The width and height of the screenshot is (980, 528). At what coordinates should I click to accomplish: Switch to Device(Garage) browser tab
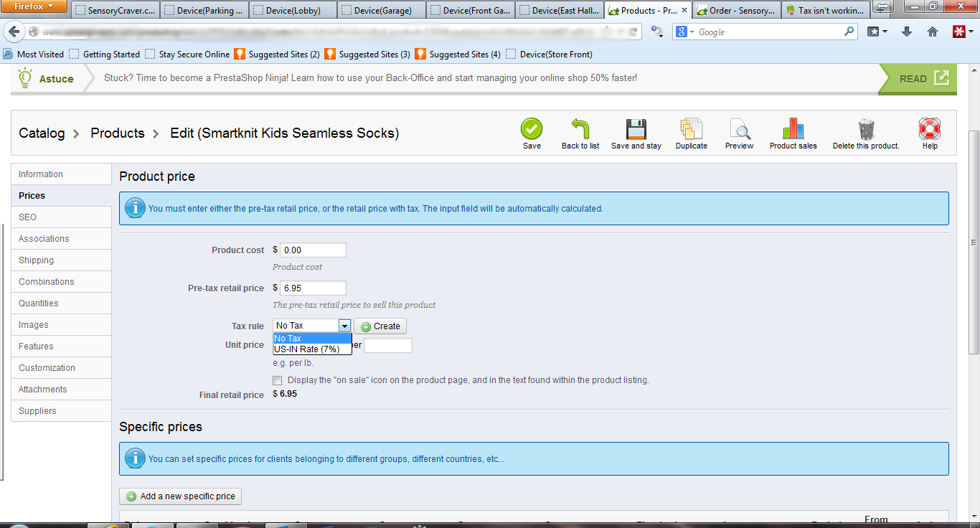pos(382,11)
